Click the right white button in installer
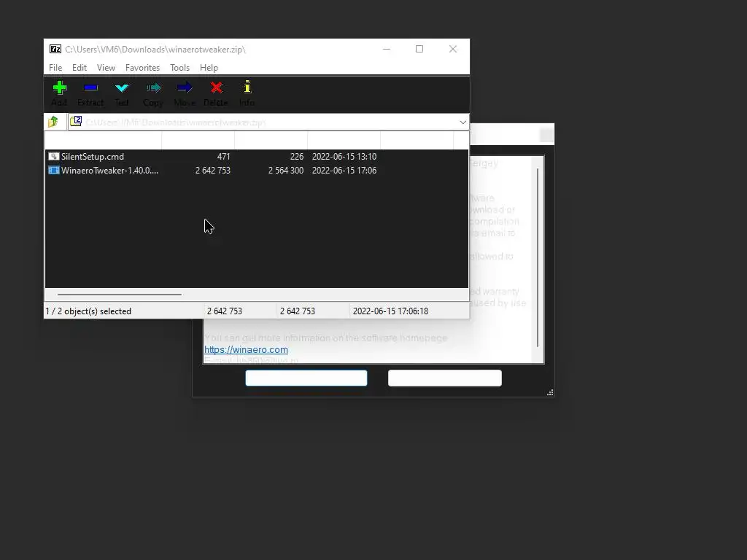747x560 pixels. (445, 378)
